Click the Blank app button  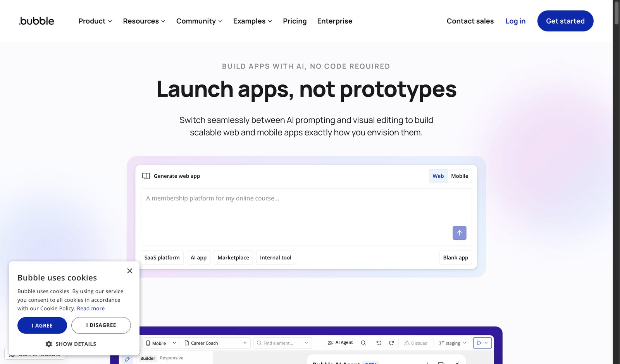(455, 258)
